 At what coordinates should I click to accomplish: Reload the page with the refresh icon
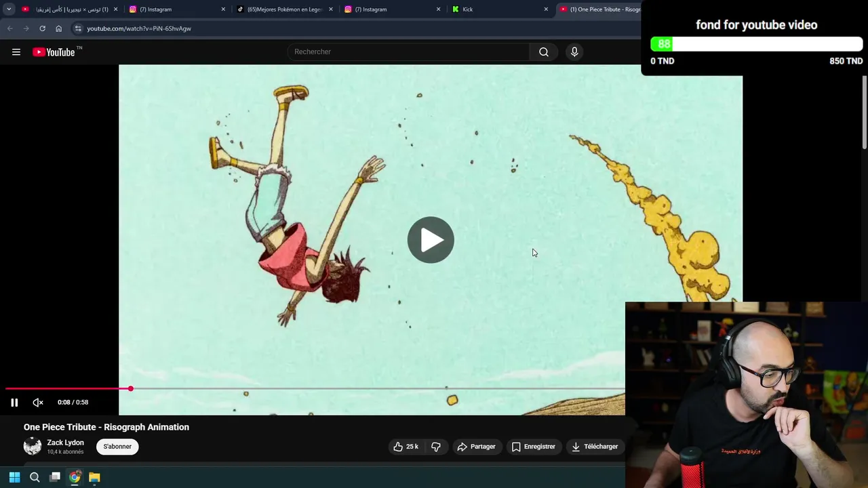[42, 28]
